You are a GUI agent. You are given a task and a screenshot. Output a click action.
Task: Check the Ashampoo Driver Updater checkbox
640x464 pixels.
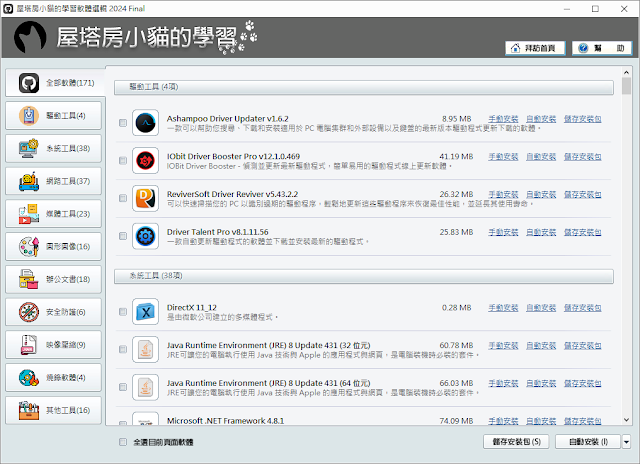(123, 123)
